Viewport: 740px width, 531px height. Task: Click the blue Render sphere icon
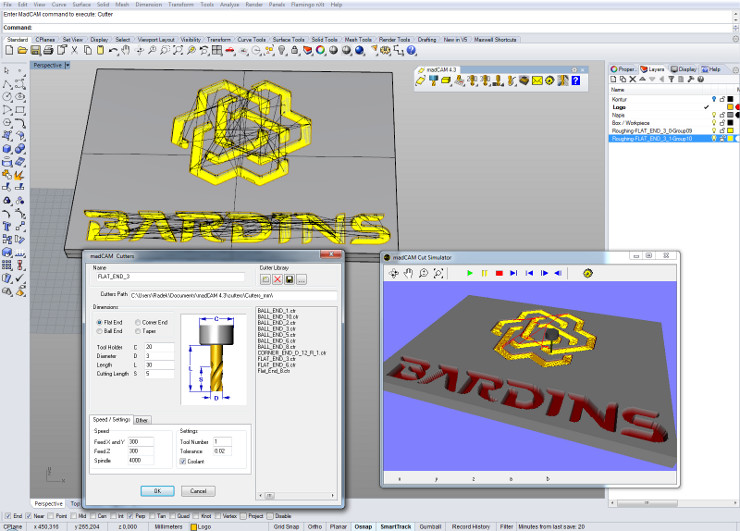point(360,50)
